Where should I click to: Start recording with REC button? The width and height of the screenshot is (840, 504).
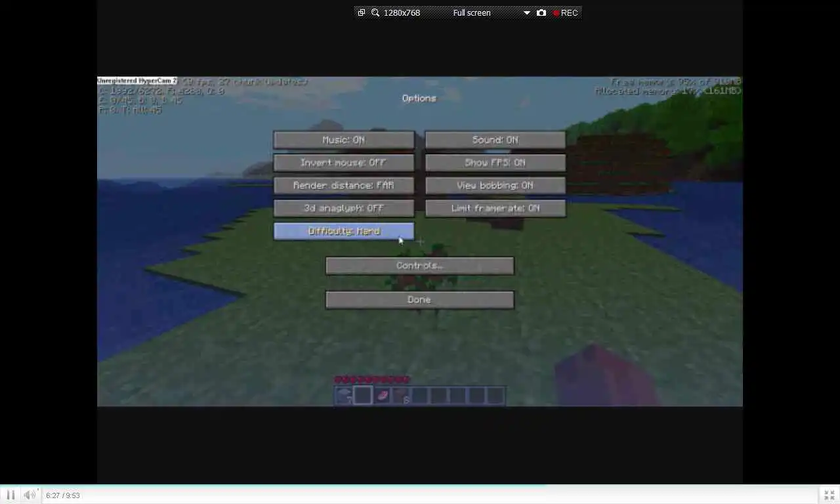(x=566, y=12)
